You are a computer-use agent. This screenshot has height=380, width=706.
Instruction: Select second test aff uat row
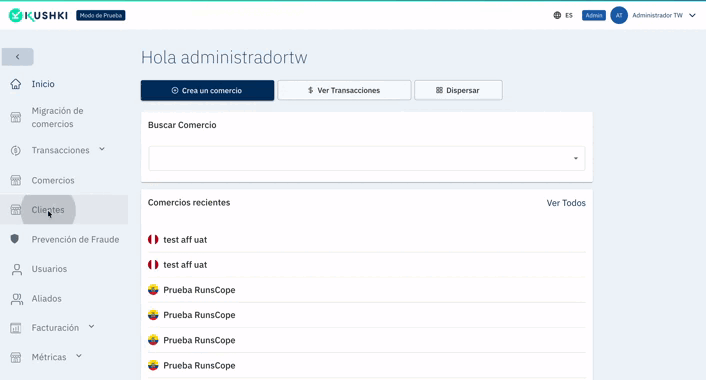click(367, 265)
